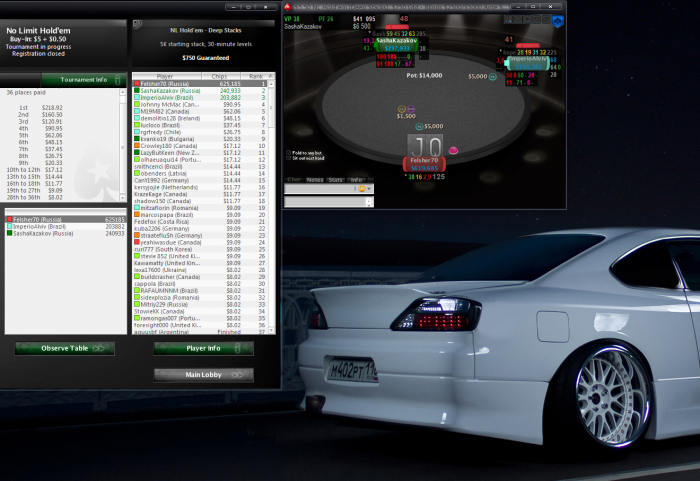Click the player list scroll-up arrow
Image resolution: width=700 pixels, height=481 pixels.
(271, 84)
